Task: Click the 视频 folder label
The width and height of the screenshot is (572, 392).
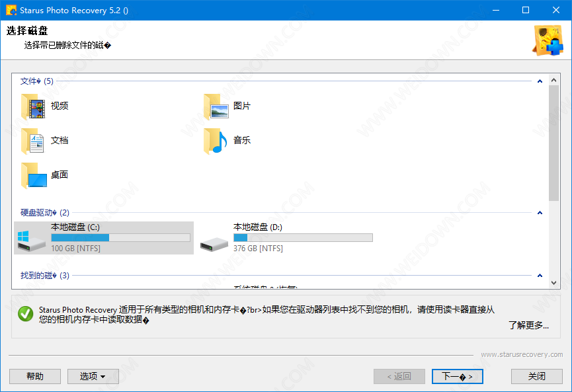Action: [60, 106]
